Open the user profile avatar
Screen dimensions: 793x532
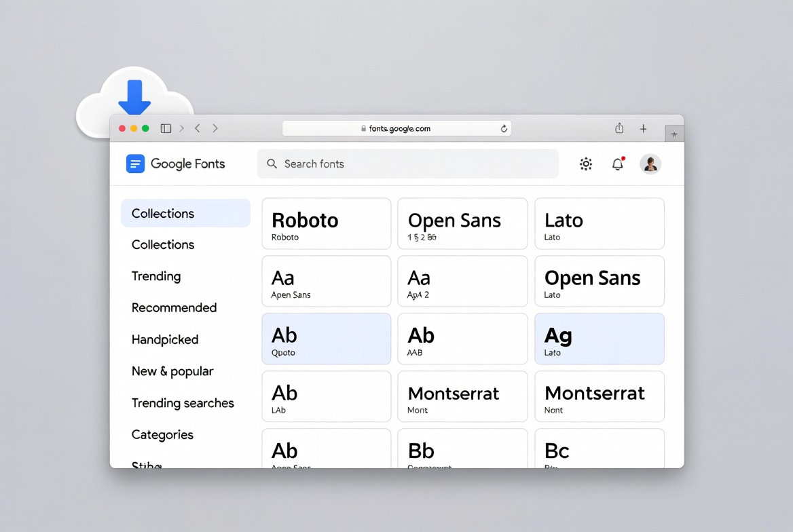click(x=650, y=164)
